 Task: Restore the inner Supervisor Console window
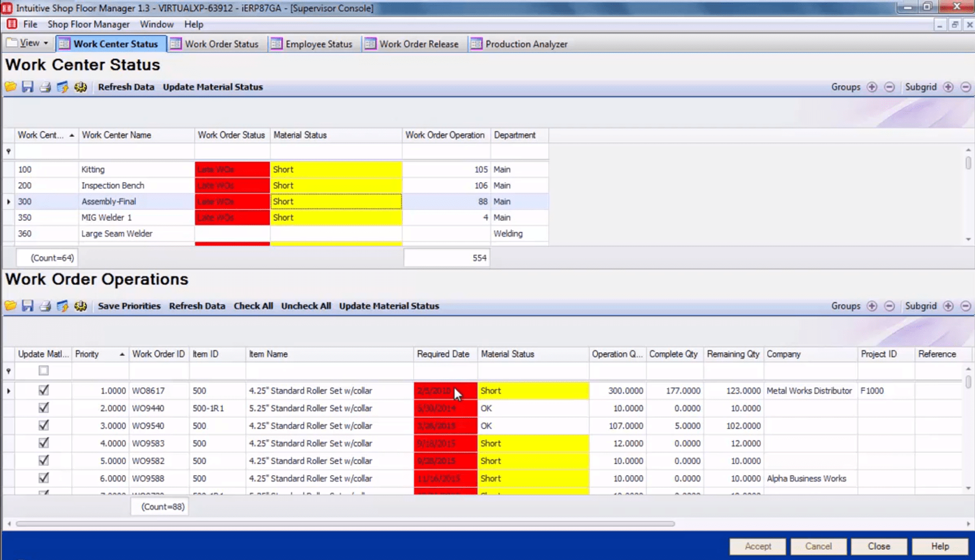click(x=955, y=25)
